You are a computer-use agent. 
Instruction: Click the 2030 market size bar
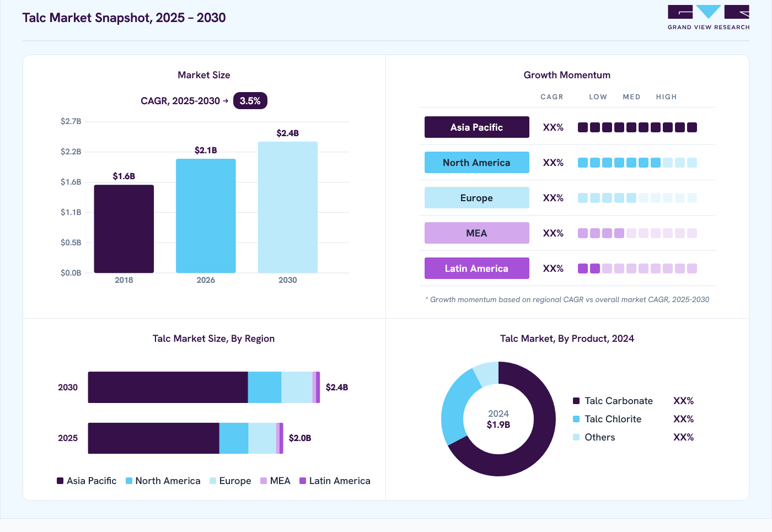click(x=288, y=207)
